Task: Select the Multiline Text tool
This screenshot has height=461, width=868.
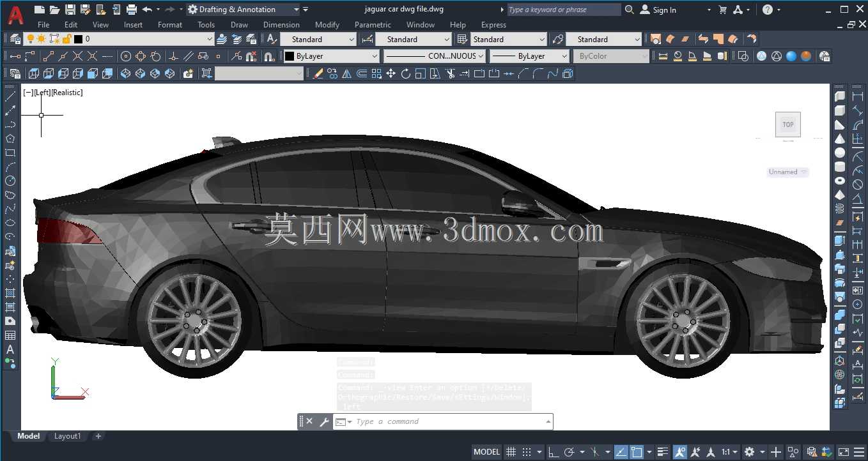Action: coord(10,349)
